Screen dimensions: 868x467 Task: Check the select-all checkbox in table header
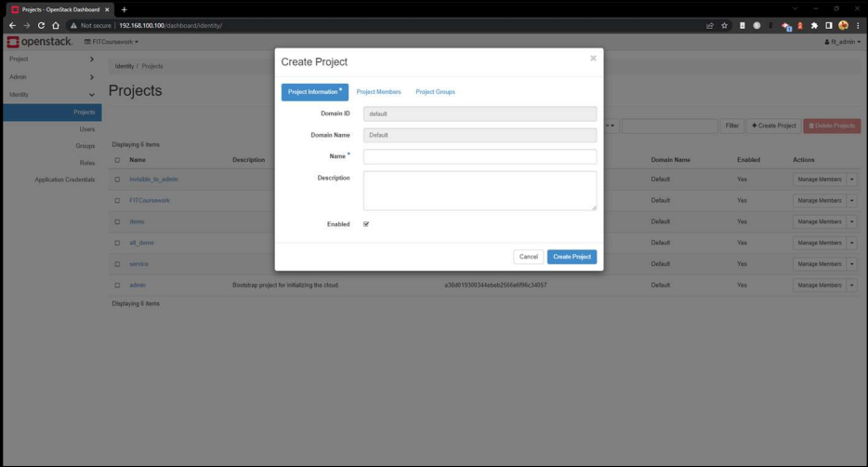tap(117, 160)
